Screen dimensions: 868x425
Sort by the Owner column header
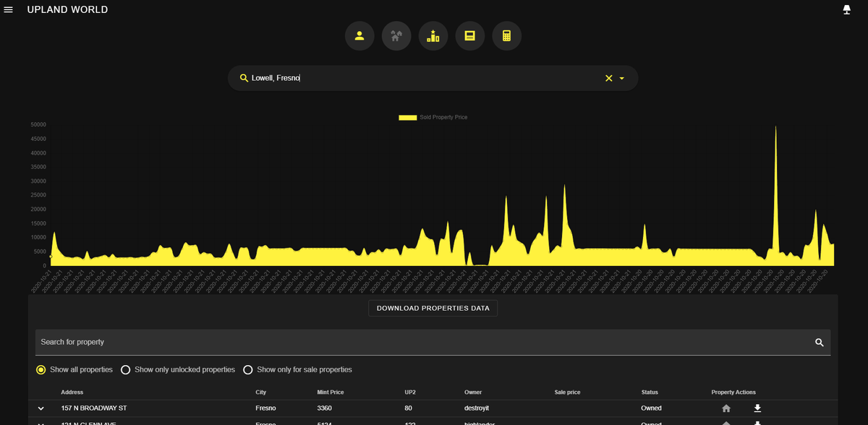point(473,392)
